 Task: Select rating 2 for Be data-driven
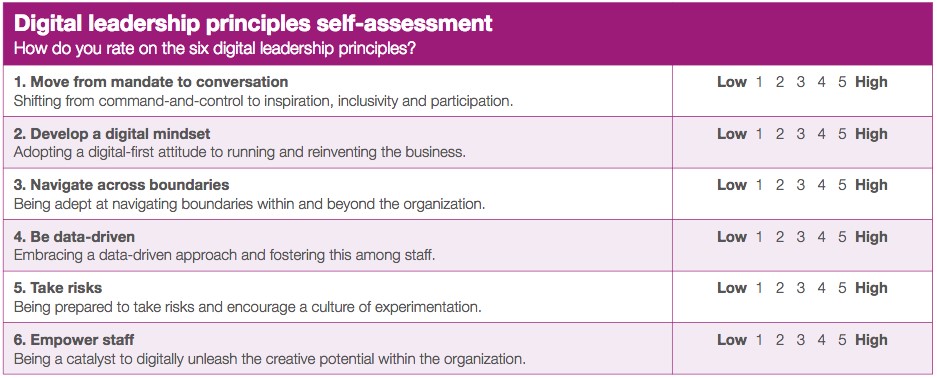click(780, 237)
